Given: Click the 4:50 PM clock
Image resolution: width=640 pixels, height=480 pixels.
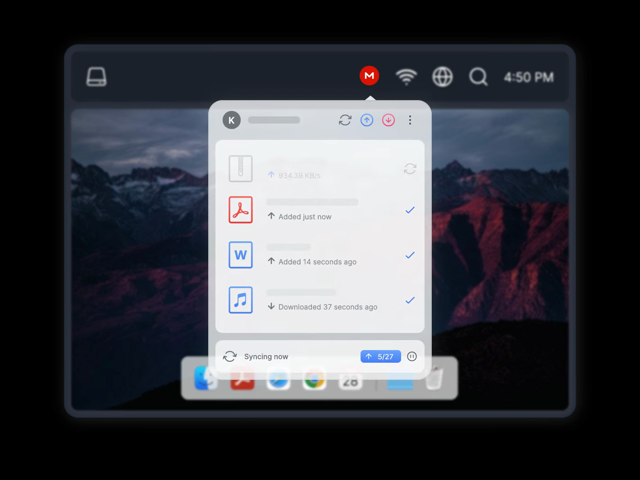Looking at the screenshot, I should coord(529,77).
